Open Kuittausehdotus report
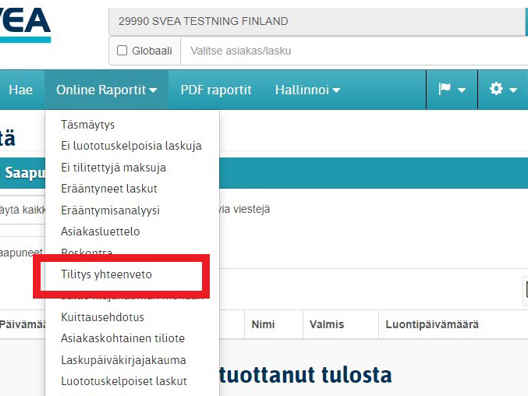 (102, 317)
